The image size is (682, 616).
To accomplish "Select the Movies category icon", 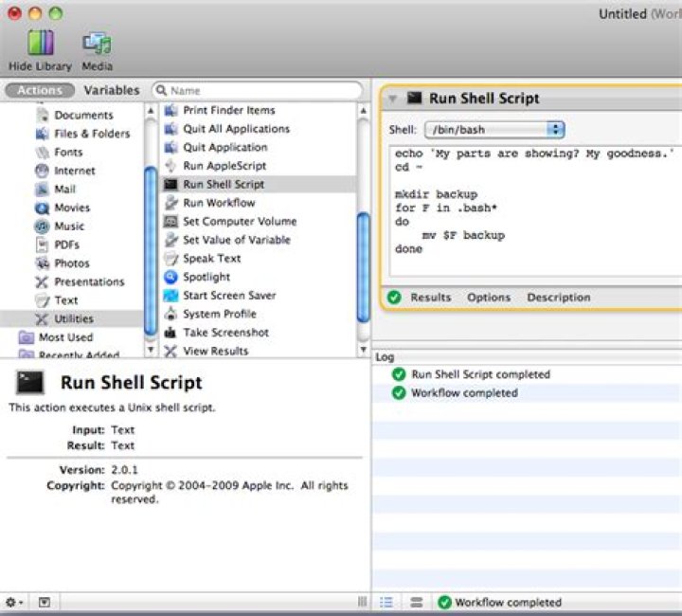I will (43, 208).
